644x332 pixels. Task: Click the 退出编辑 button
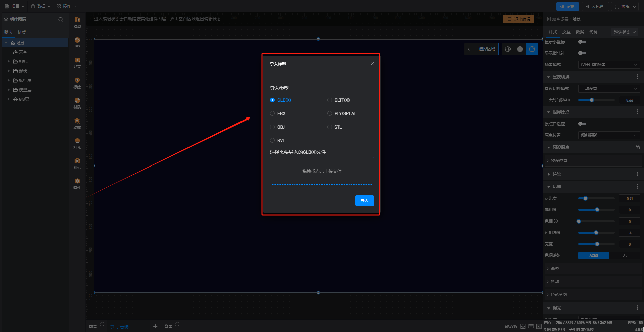click(519, 19)
